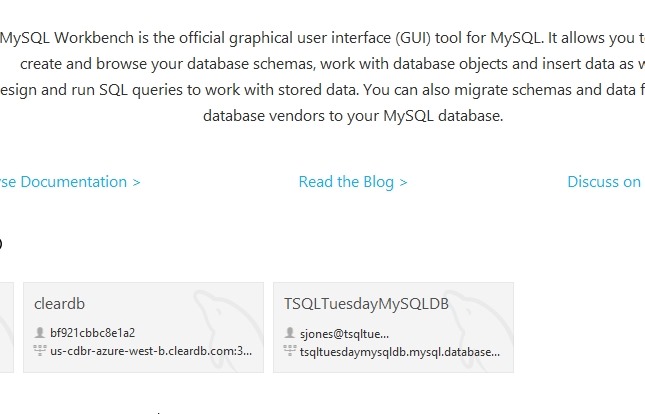Click the host icon in TSQLTuesdayMySQLDB tile
Viewport: 645px width, 414px height.
[290, 351]
